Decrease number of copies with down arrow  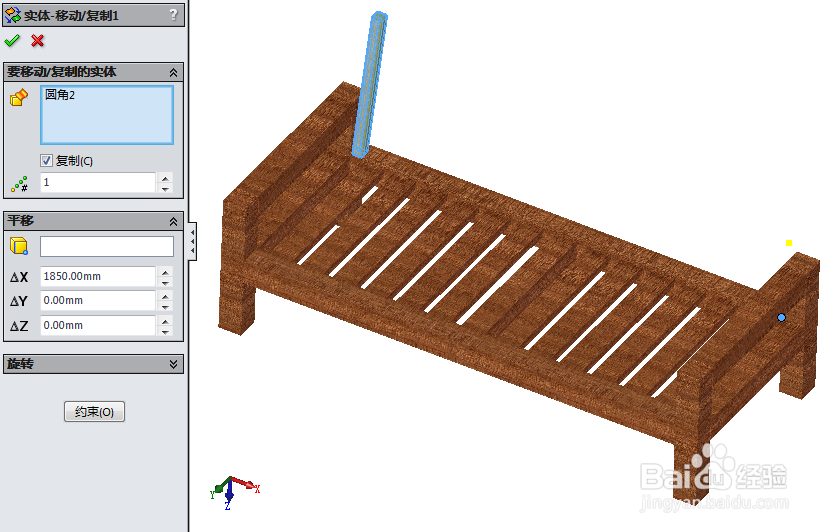point(165,188)
